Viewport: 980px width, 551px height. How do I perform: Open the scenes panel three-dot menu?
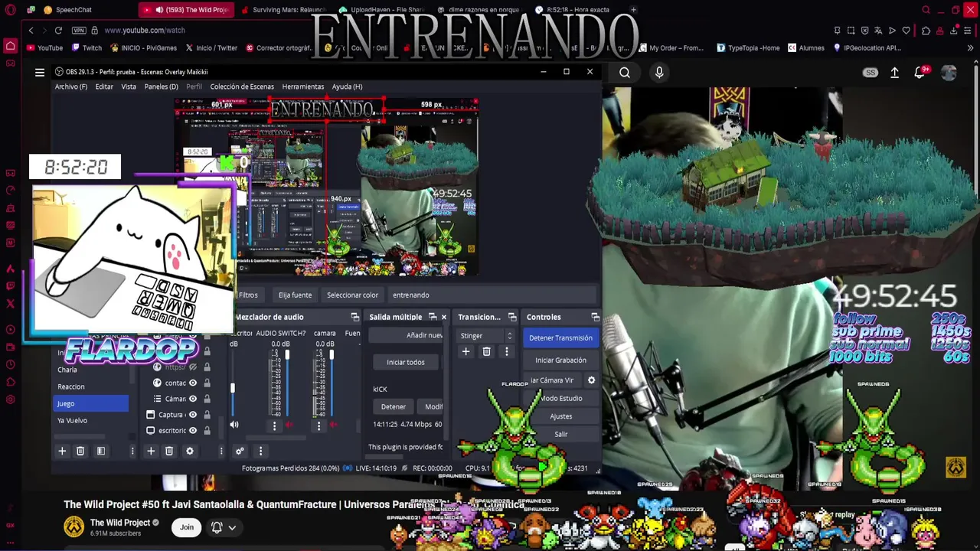click(x=132, y=451)
